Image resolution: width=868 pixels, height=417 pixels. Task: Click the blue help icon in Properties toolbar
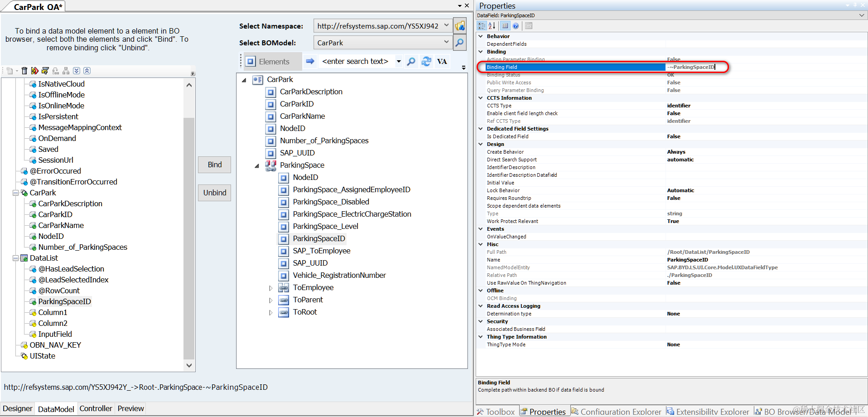pos(516,26)
